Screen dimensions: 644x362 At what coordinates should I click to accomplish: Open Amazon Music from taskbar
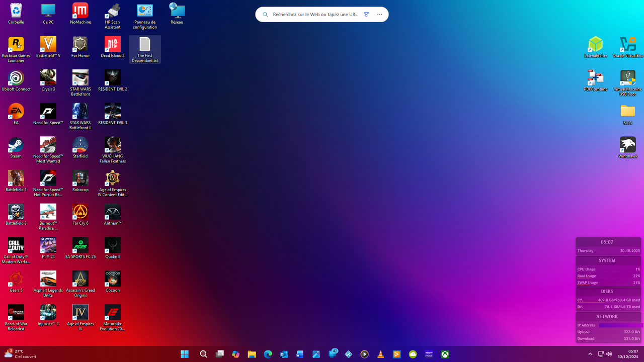(429, 354)
